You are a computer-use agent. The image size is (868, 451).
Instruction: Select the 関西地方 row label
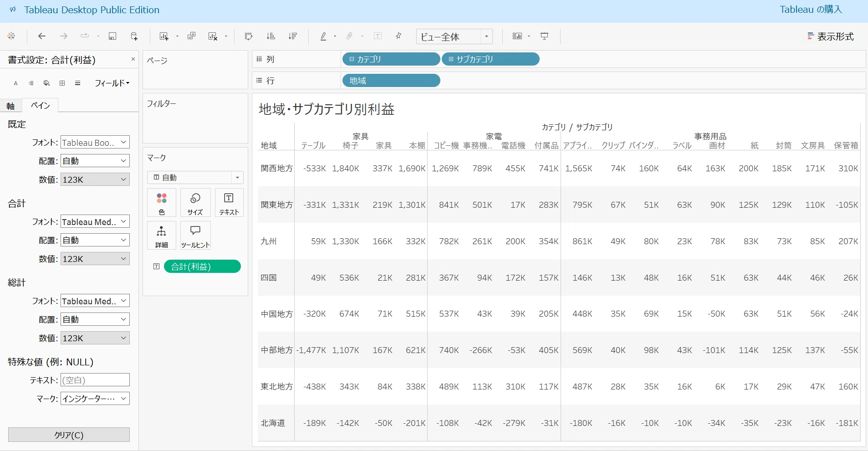click(276, 168)
